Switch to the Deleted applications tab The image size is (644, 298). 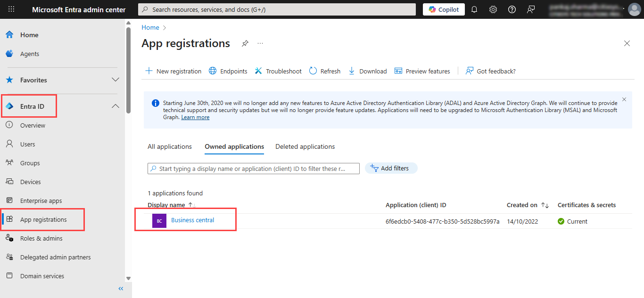[x=305, y=146]
